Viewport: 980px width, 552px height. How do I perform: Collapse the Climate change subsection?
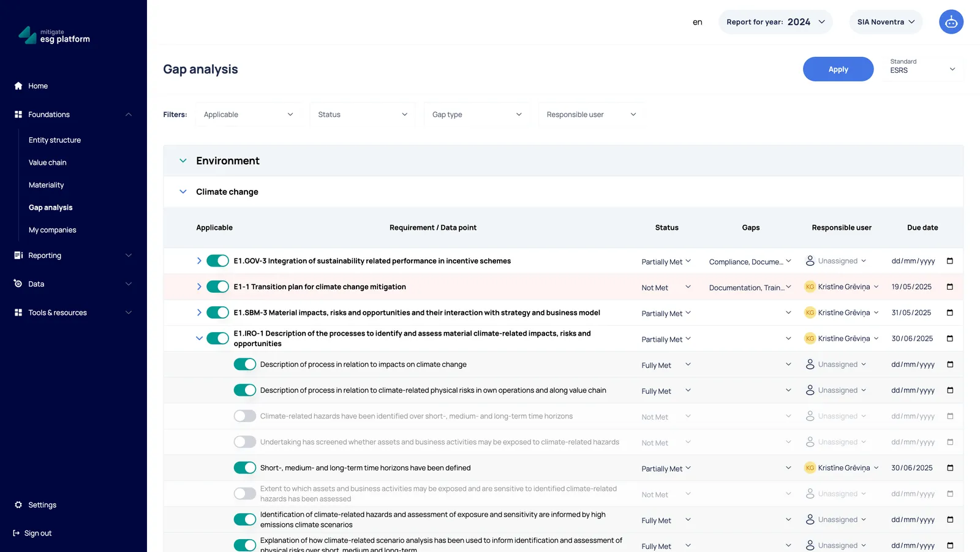click(183, 192)
